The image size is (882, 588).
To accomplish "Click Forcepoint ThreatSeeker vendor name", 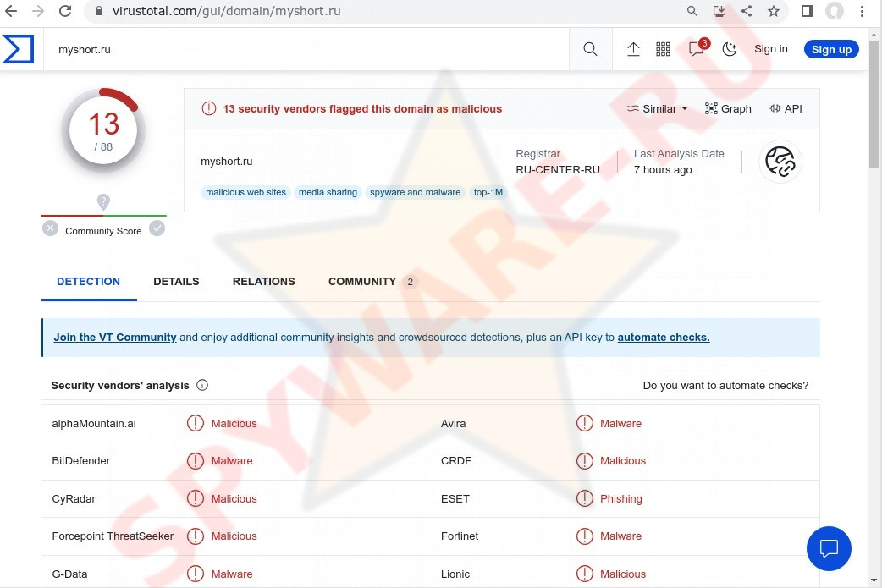I will [113, 536].
